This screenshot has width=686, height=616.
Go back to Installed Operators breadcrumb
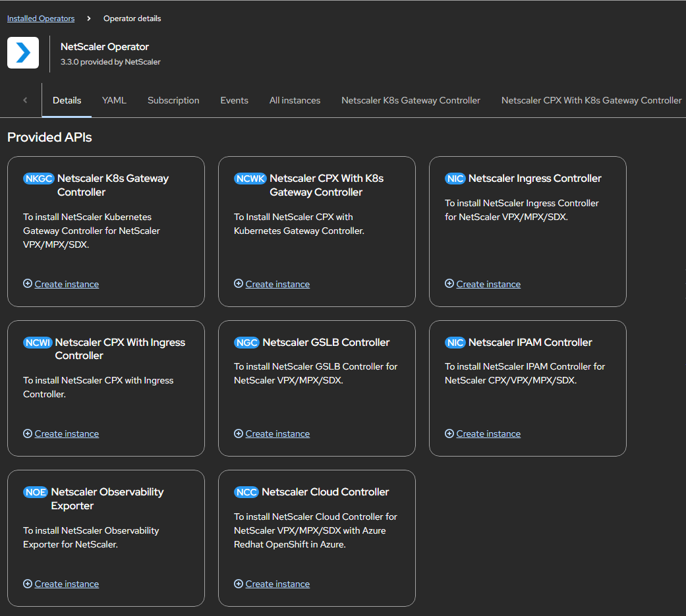[41, 18]
